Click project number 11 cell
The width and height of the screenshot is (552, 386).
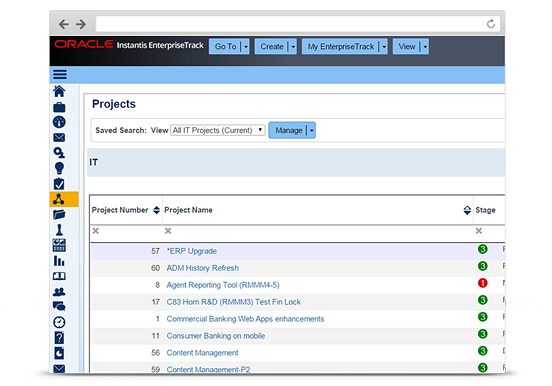point(156,336)
